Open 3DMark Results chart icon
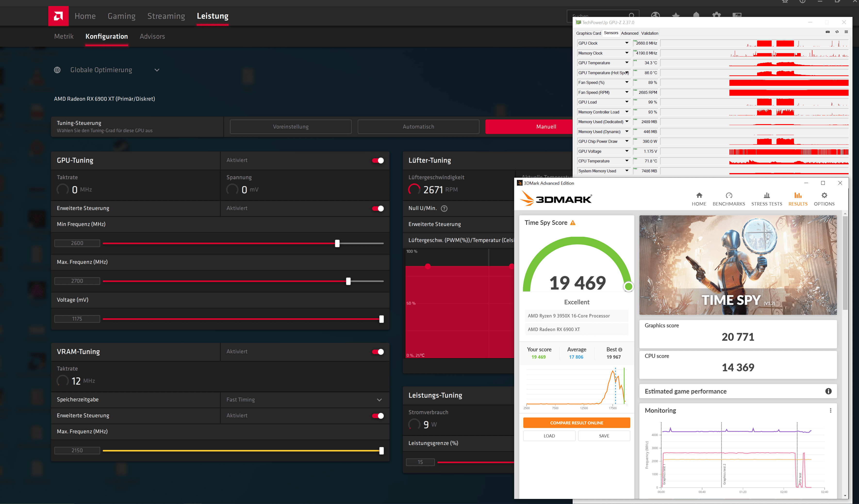859x504 pixels. [798, 195]
